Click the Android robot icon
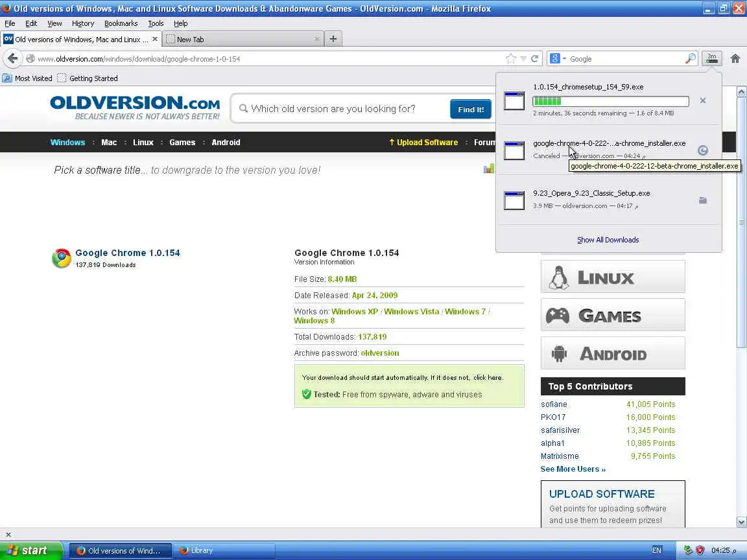747x560 pixels. click(x=559, y=354)
